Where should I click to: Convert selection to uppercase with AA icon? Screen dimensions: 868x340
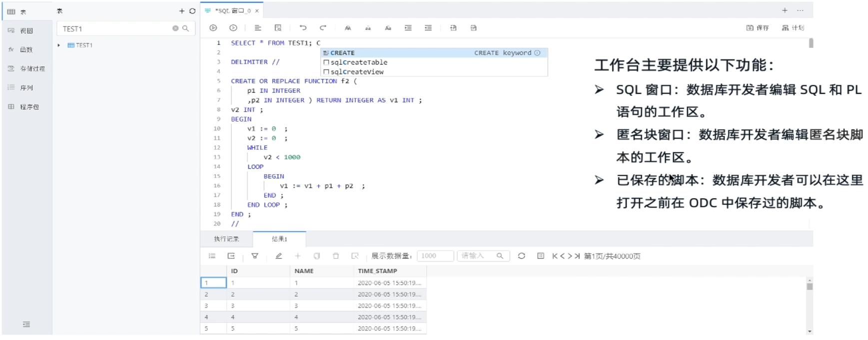348,28
